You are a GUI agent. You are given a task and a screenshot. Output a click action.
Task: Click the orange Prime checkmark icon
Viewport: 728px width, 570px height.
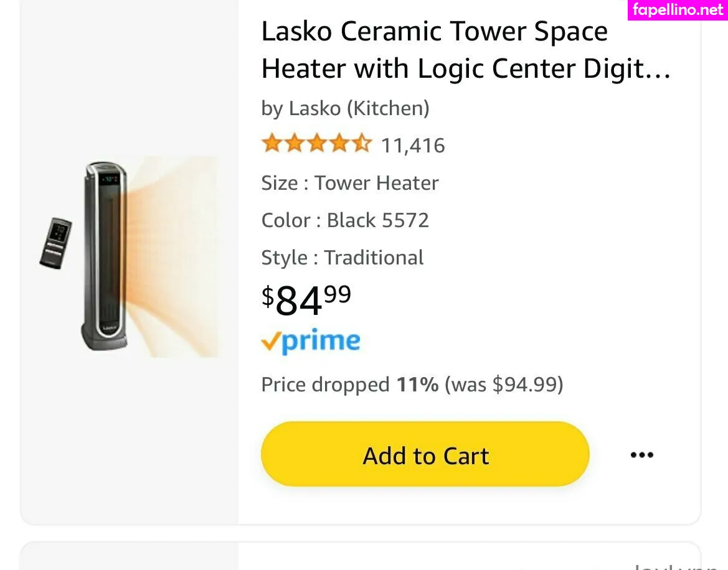pos(270,341)
